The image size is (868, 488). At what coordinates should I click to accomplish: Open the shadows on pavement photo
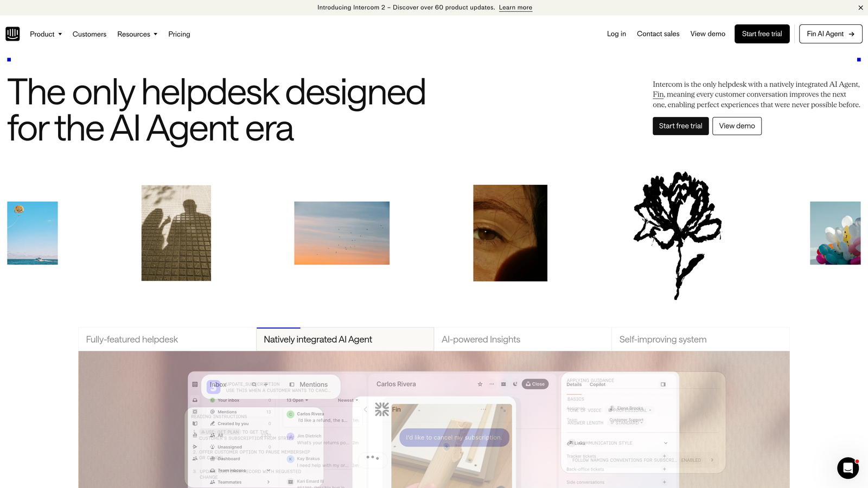pyautogui.click(x=176, y=233)
